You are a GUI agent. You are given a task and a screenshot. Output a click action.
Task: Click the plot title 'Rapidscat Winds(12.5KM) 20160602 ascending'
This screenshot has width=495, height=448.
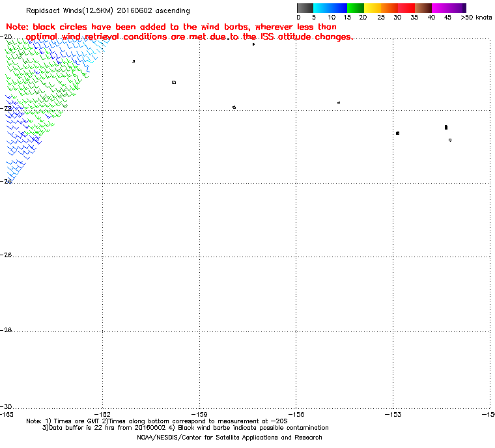point(108,10)
